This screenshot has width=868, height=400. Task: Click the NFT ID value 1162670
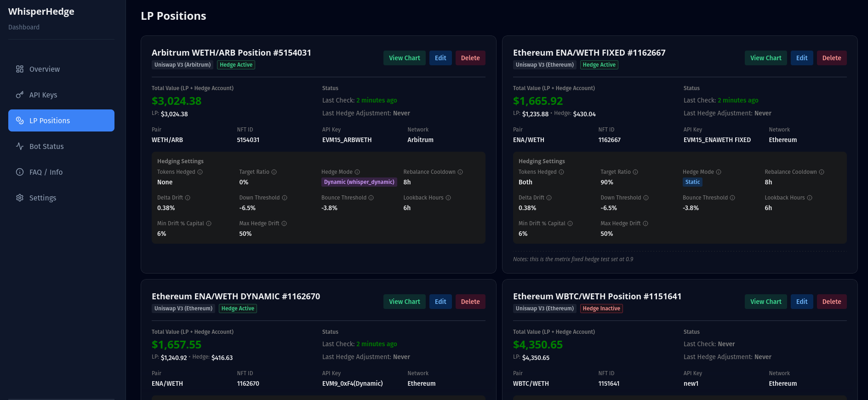(248, 383)
